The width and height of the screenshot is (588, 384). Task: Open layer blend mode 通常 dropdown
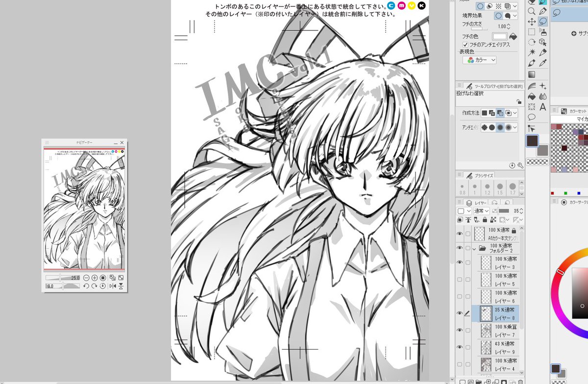point(482,211)
